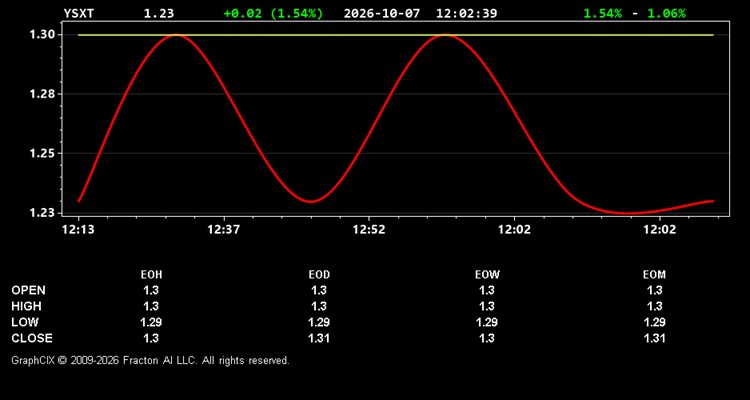The image size is (750, 400).
Task: Click the EOH OPEN value 1.3
Action: pyautogui.click(x=151, y=290)
